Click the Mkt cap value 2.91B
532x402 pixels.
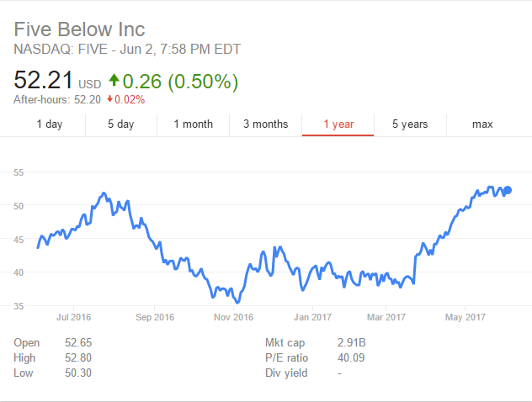pyautogui.click(x=352, y=342)
